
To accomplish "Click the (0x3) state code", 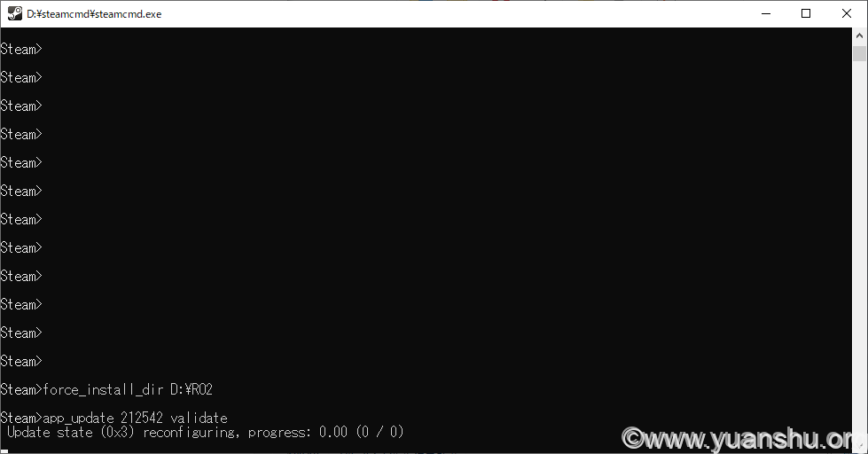I will click(x=117, y=432).
